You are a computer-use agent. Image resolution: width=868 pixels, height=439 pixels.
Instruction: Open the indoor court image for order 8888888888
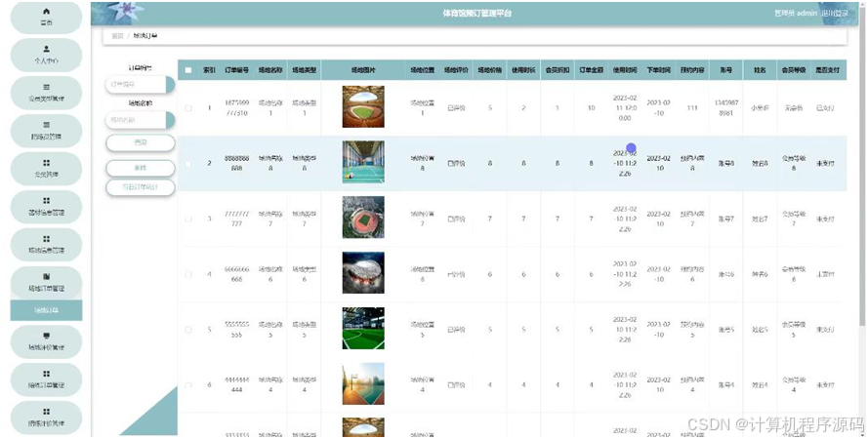363,162
